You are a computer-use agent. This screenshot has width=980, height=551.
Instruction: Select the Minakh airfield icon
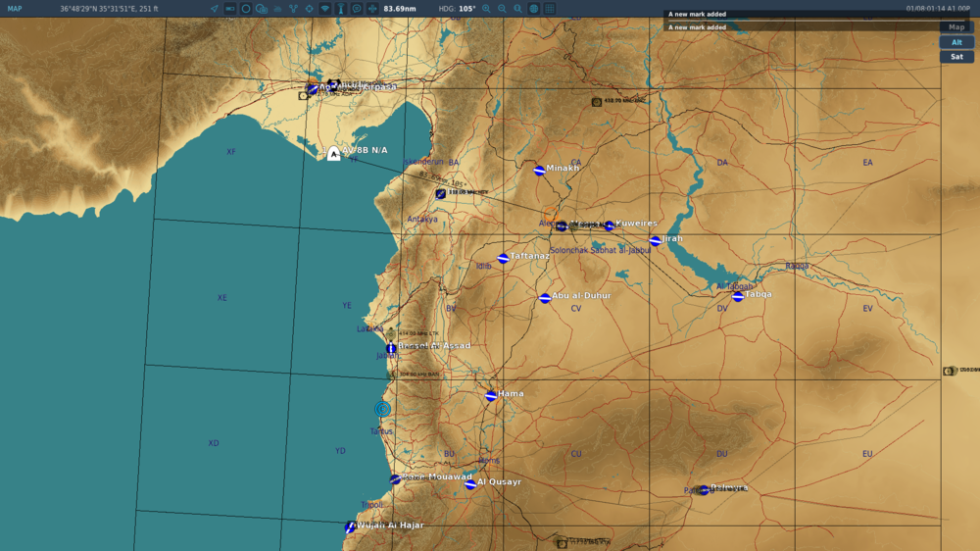coord(539,171)
